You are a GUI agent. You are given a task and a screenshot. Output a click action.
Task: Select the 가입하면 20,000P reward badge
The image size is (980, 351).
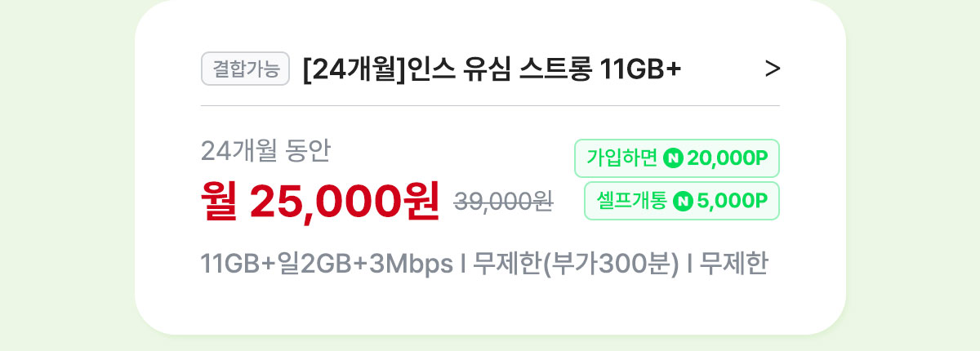click(x=677, y=158)
